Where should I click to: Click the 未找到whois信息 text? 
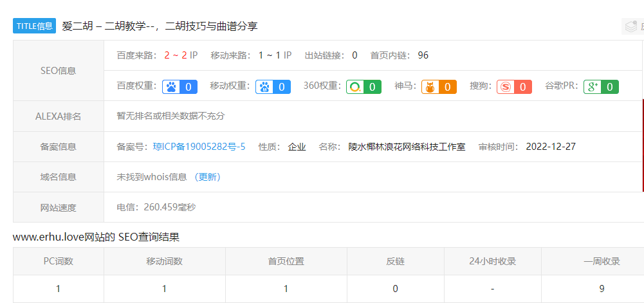(152, 177)
